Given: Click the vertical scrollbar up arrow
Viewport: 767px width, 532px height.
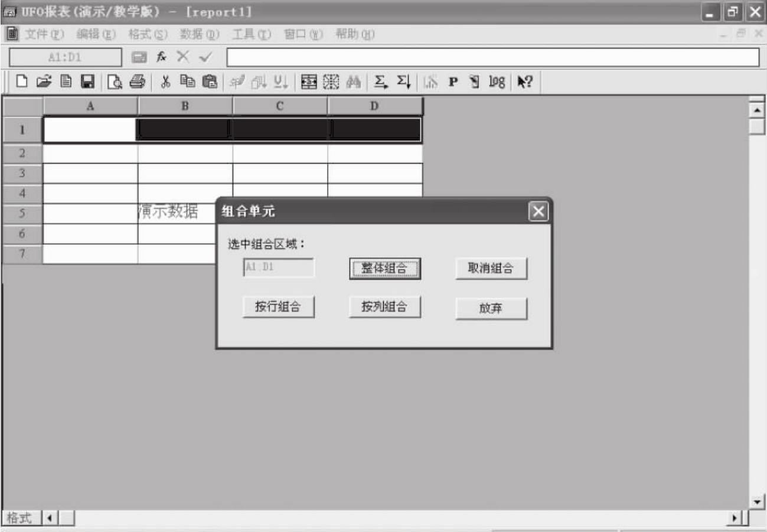Looking at the screenshot, I should pyautogui.click(x=757, y=110).
